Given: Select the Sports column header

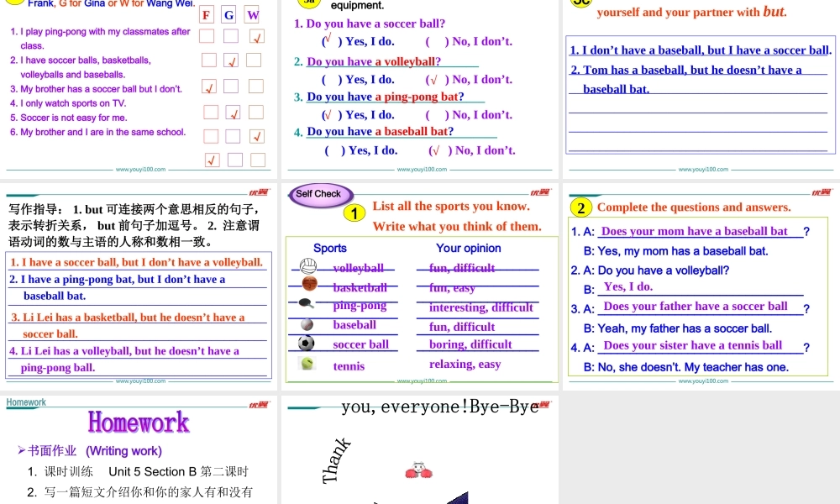Looking at the screenshot, I should 331,248.
